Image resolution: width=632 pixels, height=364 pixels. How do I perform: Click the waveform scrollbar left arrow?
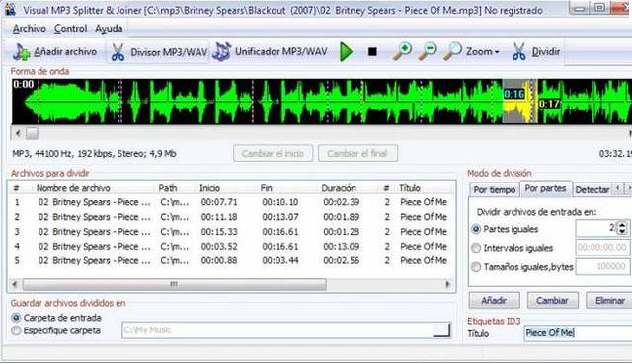pos(18,133)
